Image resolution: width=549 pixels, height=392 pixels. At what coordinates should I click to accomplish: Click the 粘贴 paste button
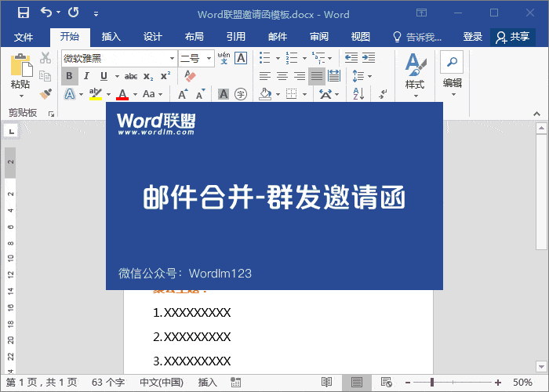(21, 75)
